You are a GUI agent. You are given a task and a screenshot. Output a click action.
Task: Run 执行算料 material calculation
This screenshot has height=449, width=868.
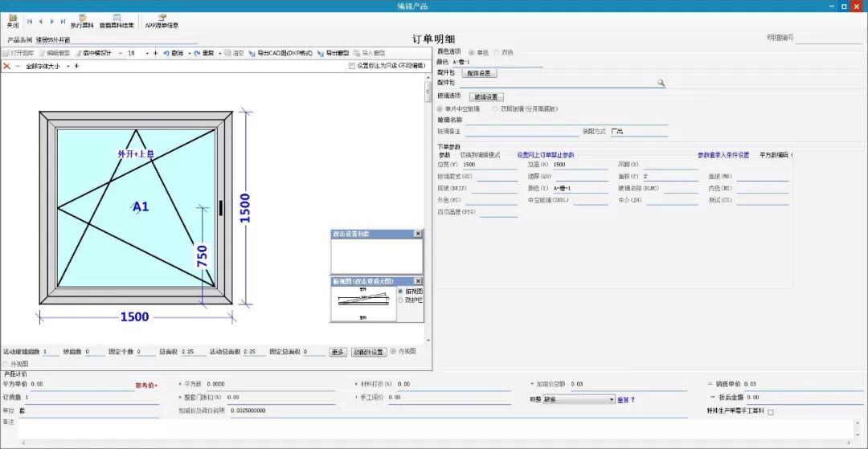[x=82, y=22]
